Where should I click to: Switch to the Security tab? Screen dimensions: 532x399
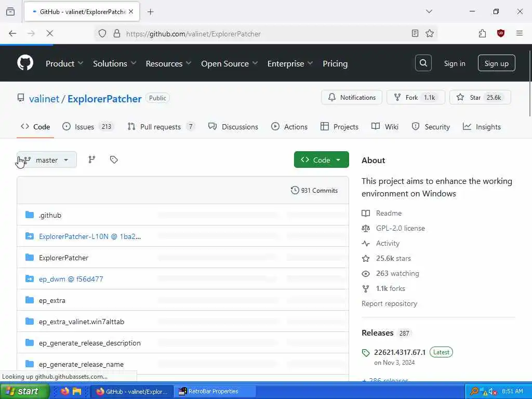point(431,127)
